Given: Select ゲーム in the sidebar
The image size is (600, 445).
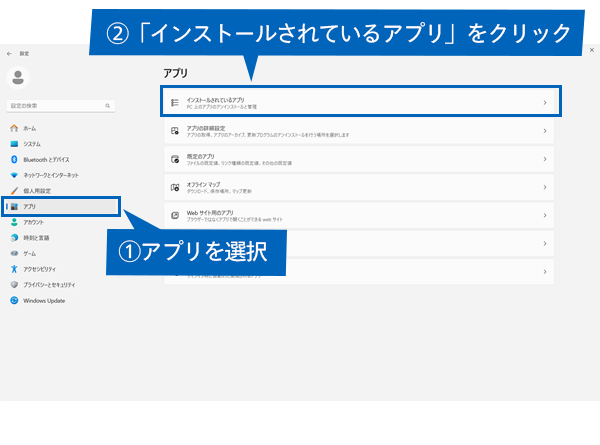Looking at the screenshot, I should click(29, 254).
